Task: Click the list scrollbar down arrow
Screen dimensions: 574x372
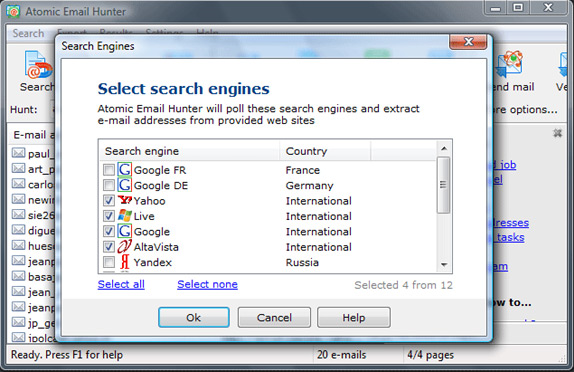Action: 444,264
